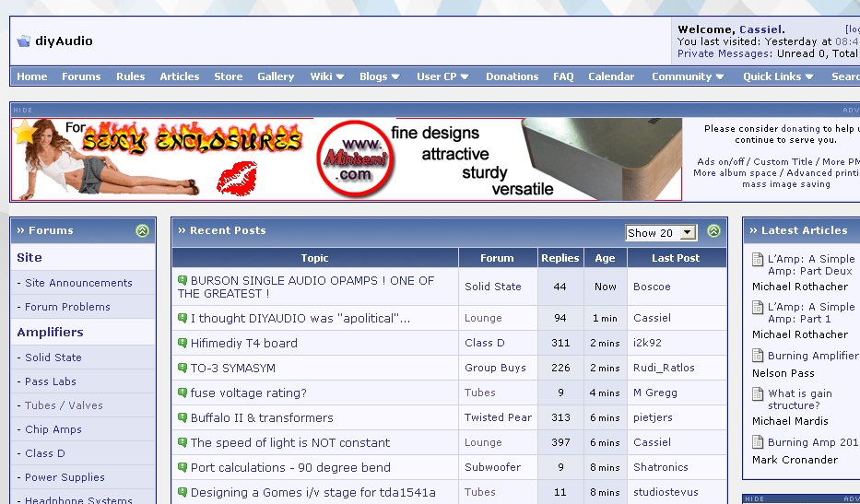
Task: Click new-post icon beside Buffalo II & transformers
Action: click(183, 417)
